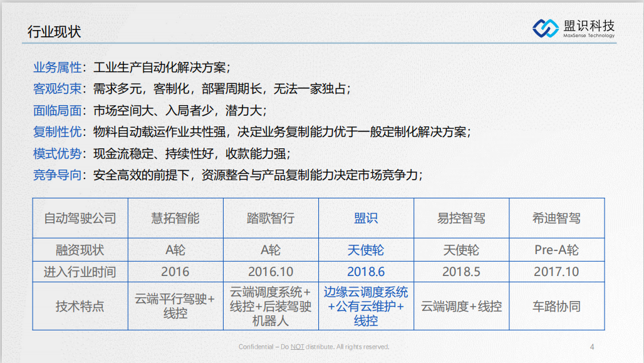Click the text 市场空间大、入局者少，潜力大
The height and width of the screenshot is (363, 644).
point(177,110)
